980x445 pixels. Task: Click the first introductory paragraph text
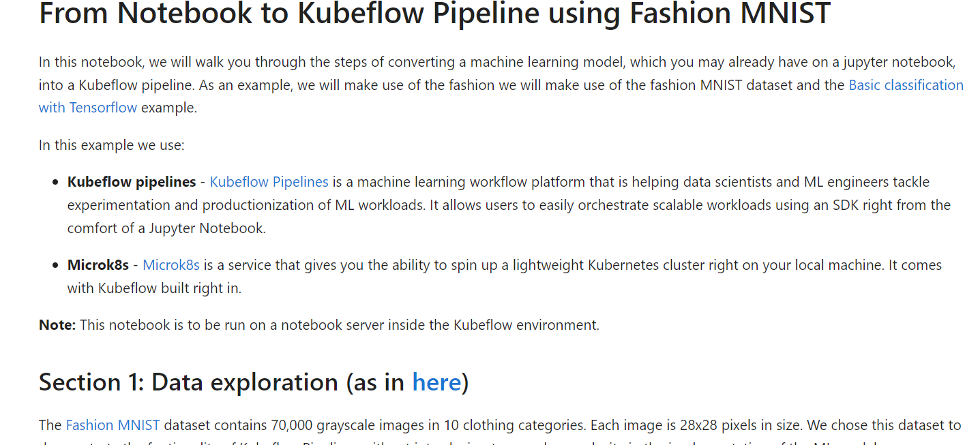pyautogui.click(x=477, y=61)
